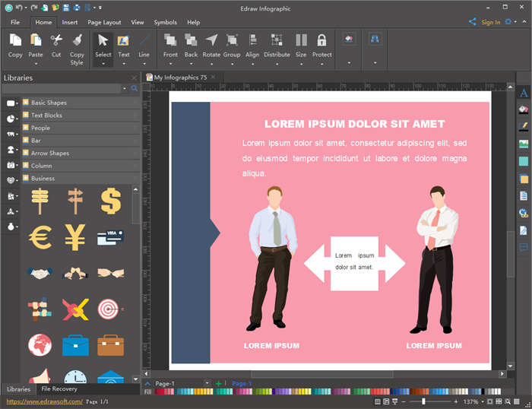
Task: Select the blue briefcase symbol
Action: click(x=75, y=344)
